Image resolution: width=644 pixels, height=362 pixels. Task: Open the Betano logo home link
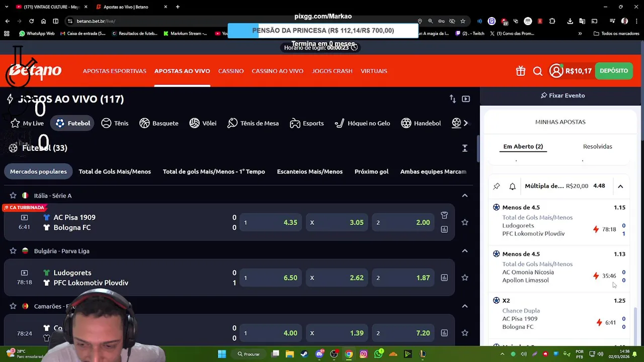[x=34, y=71]
